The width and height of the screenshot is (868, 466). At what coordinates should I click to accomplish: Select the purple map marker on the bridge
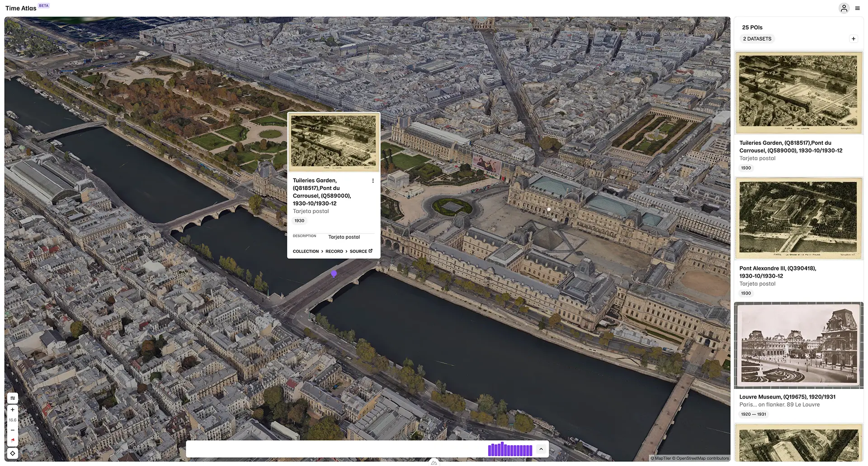[334, 274]
